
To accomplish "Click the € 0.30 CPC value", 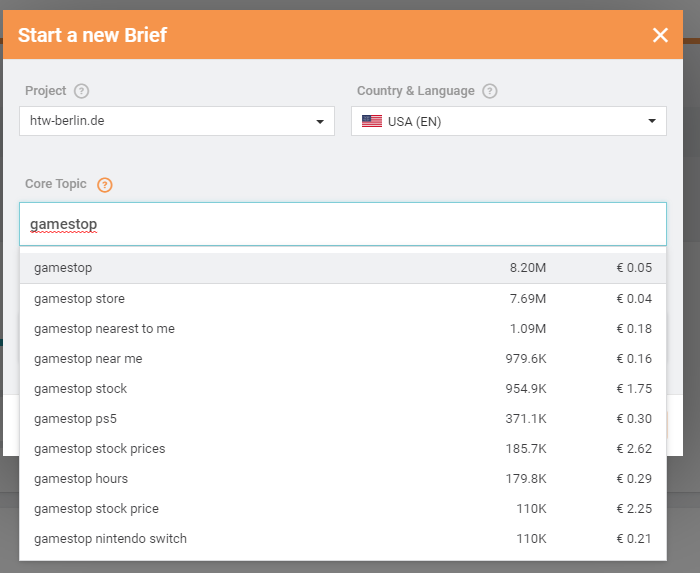I will tap(634, 419).
